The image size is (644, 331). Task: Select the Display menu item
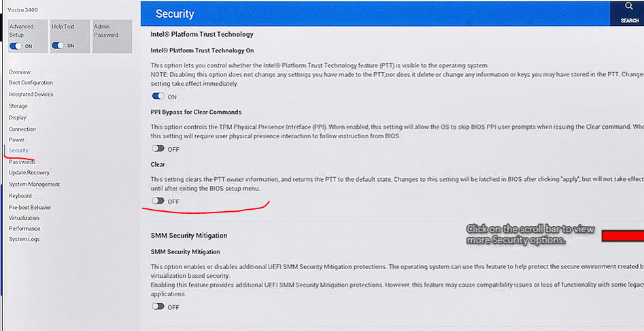17,118
